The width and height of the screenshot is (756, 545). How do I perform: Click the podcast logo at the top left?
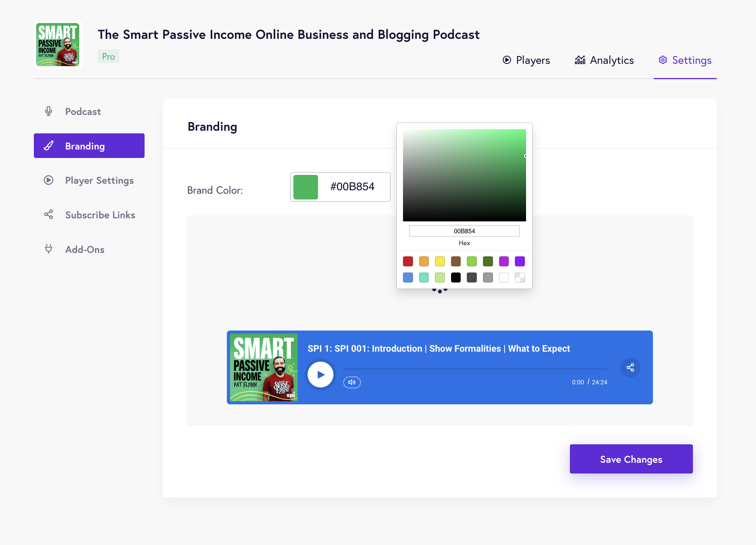tap(58, 45)
